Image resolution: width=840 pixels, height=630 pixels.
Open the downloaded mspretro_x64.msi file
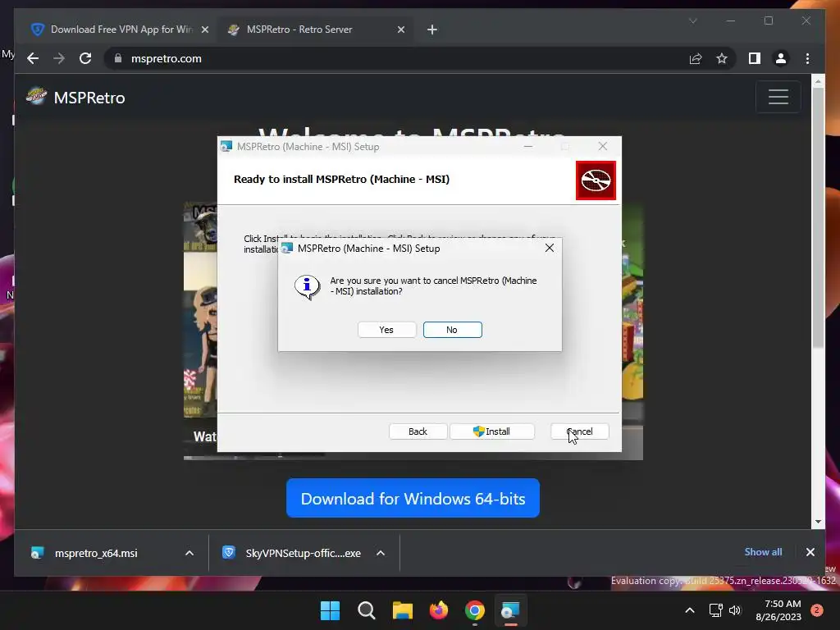(97, 553)
